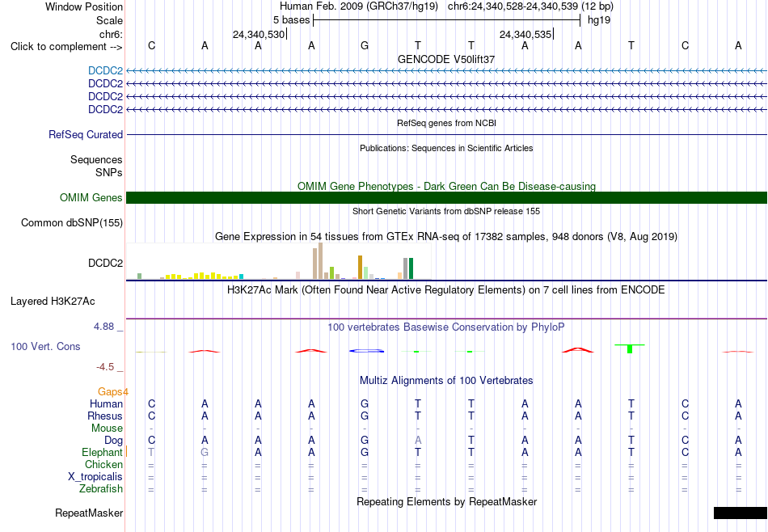Select the X_tropicalis alignment row label

[95, 477]
